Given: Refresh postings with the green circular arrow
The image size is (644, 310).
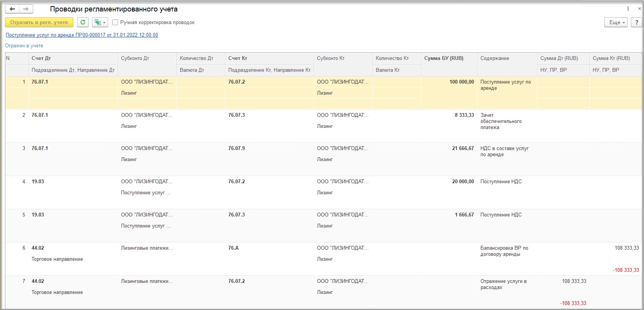Looking at the screenshot, I should (83, 22).
